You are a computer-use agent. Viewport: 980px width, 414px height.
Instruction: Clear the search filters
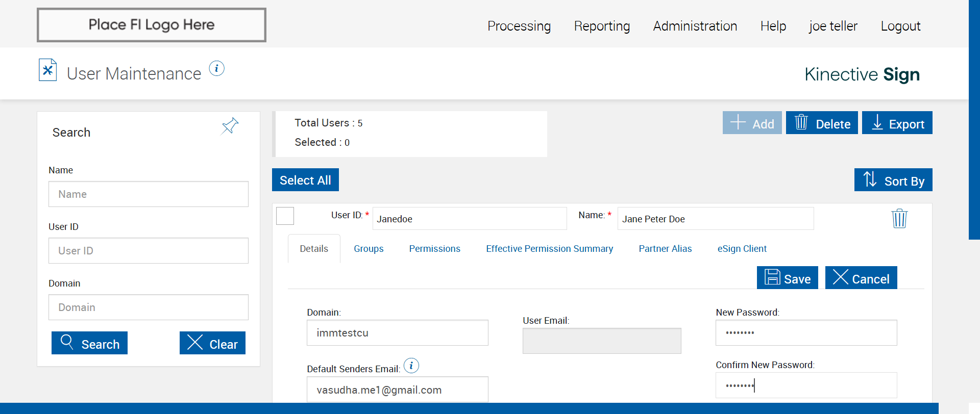pyautogui.click(x=212, y=343)
